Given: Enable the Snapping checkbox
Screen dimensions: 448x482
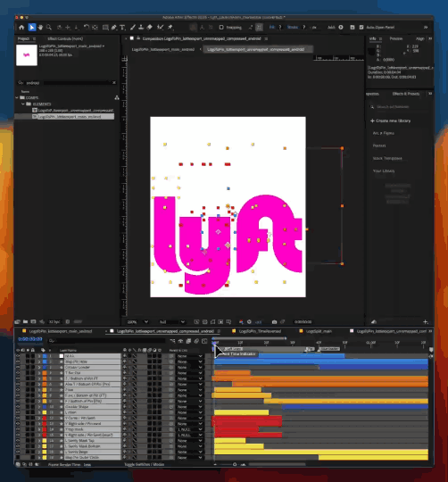Looking at the screenshot, I should 221,28.
